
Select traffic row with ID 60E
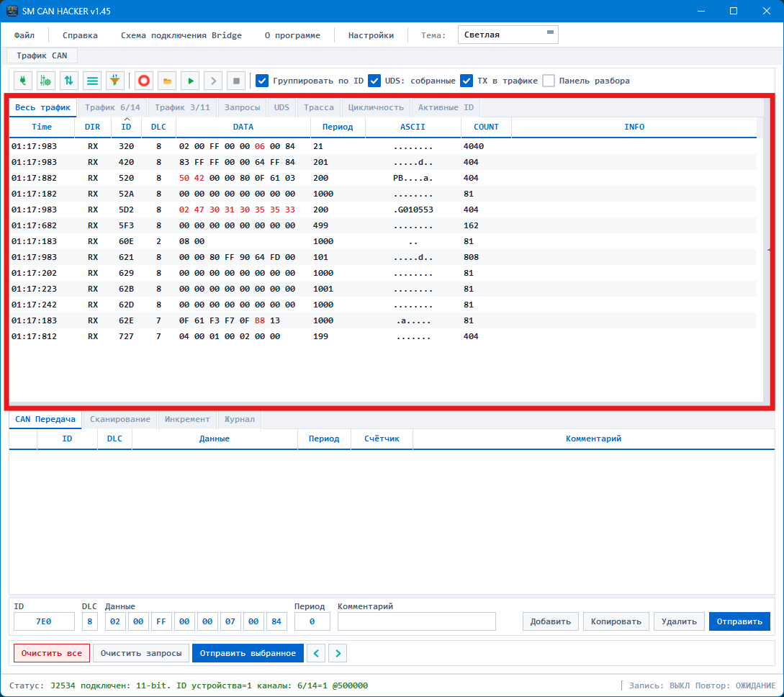click(382, 241)
